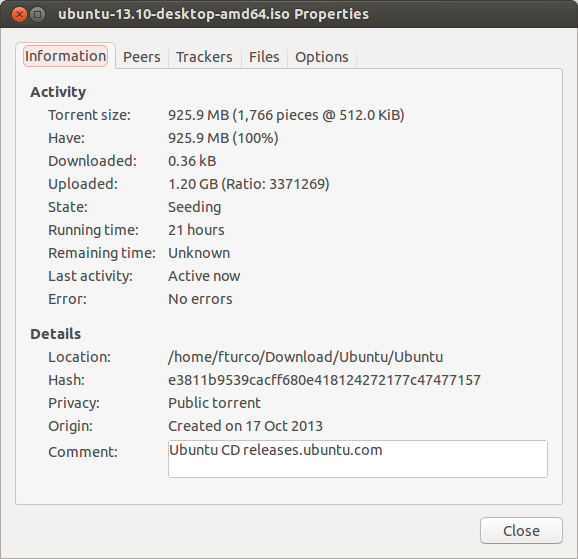Switch to the Information tab
The height and width of the screenshot is (559, 578).
coord(65,56)
